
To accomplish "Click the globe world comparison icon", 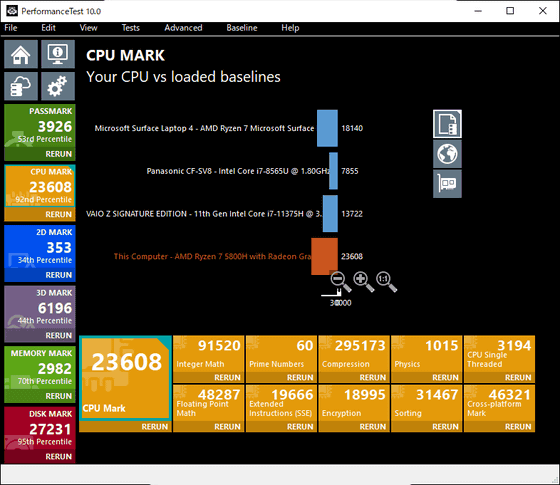I will click(447, 154).
